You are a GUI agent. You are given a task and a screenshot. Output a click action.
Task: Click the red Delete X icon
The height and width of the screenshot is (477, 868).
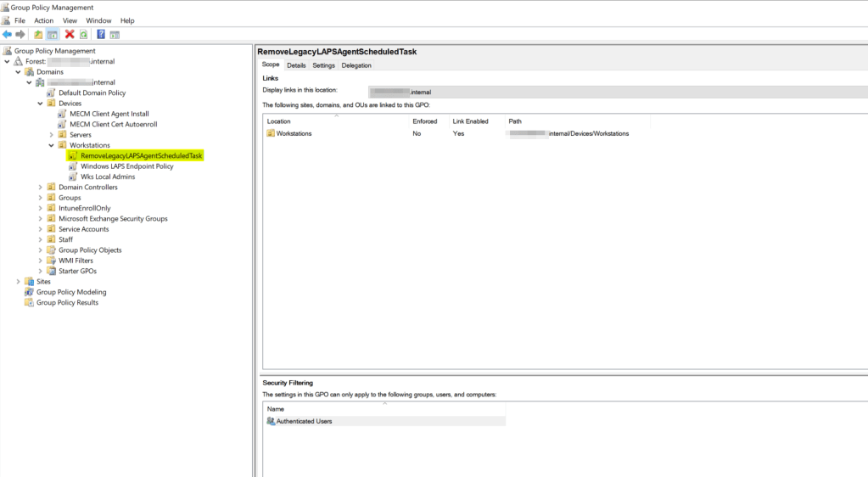pyautogui.click(x=70, y=35)
